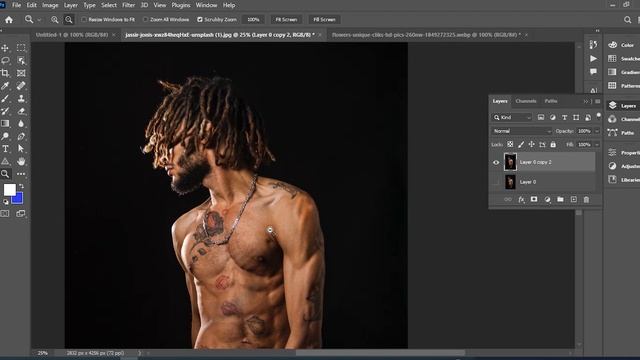Select the Pen tool
The width and height of the screenshot is (640, 360).
(21, 136)
